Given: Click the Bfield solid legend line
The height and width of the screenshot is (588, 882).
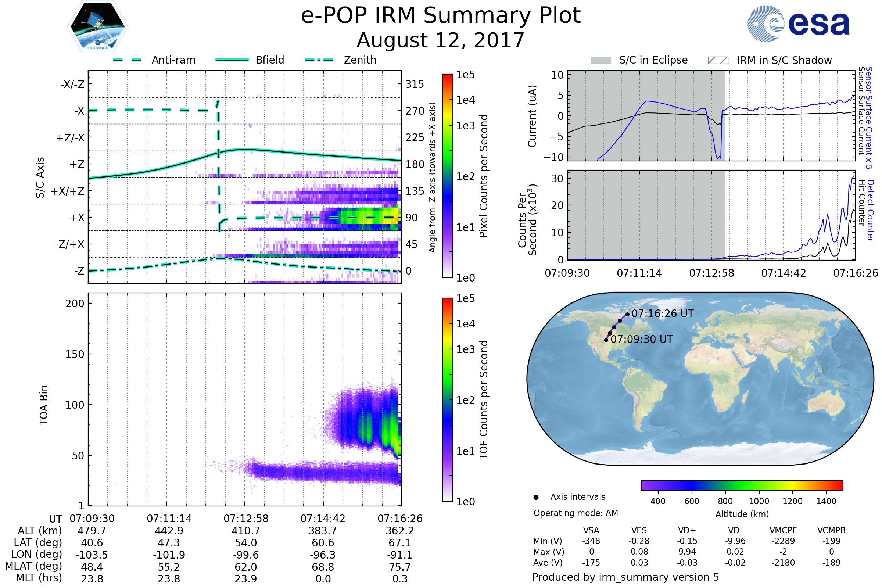Looking at the screenshot, I should 232,60.
